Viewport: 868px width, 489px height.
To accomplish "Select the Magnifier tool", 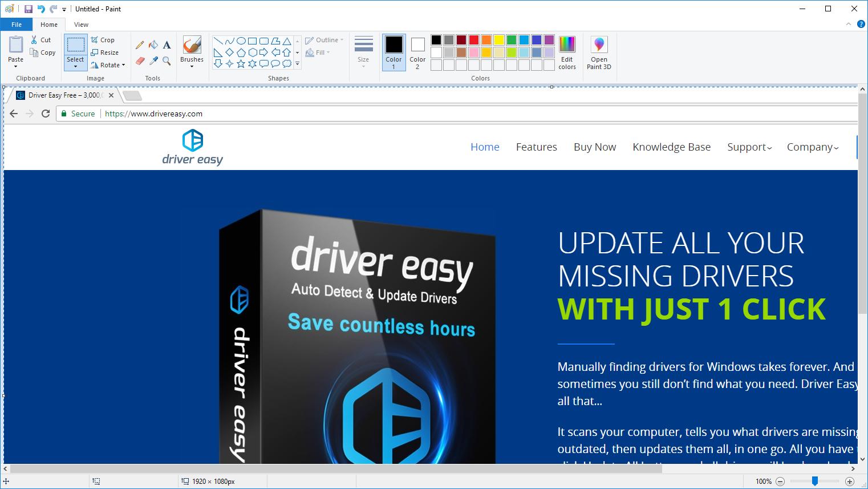I will [x=166, y=60].
